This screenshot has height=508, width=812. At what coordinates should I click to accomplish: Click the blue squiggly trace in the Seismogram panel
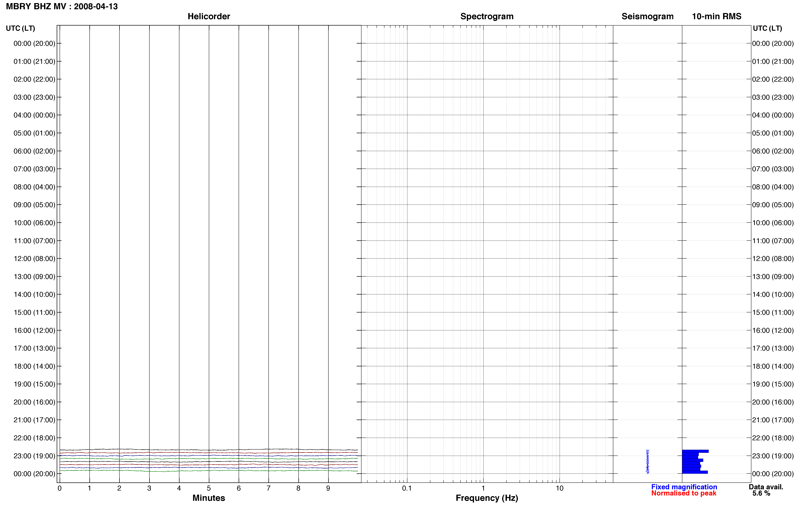(648, 462)
